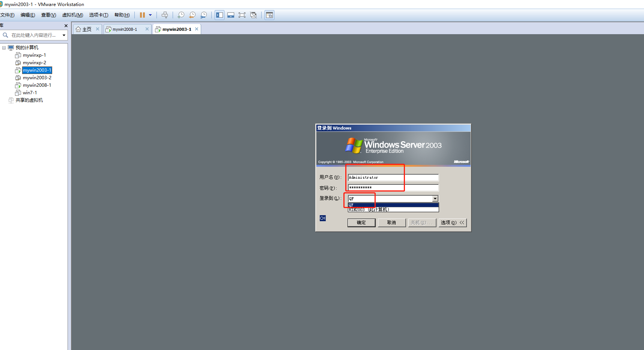Screen dimensions: 644x350
Task: Open the library search filter dropdown arrow
Action: click(x=64, y=35)
